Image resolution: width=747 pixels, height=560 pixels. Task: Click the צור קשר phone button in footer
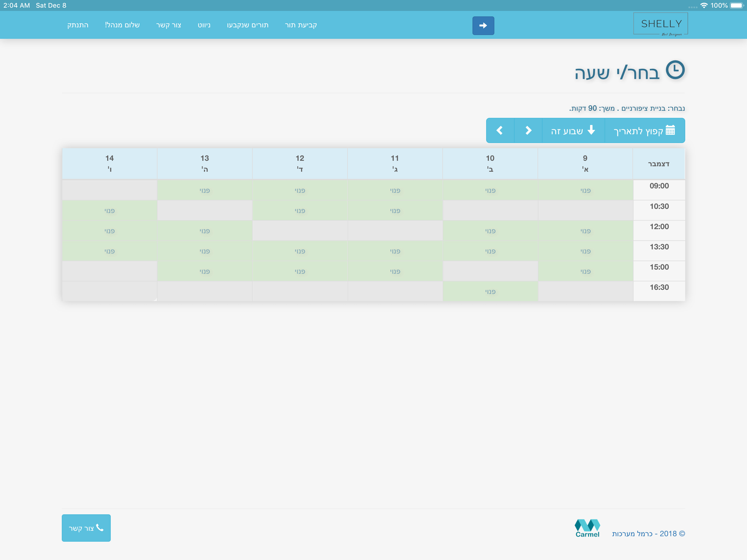pos(86,528)
